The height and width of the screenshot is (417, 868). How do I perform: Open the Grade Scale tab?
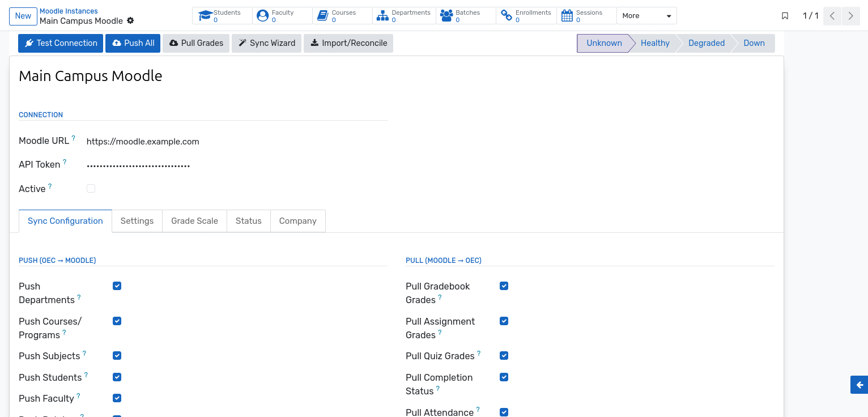194,221
